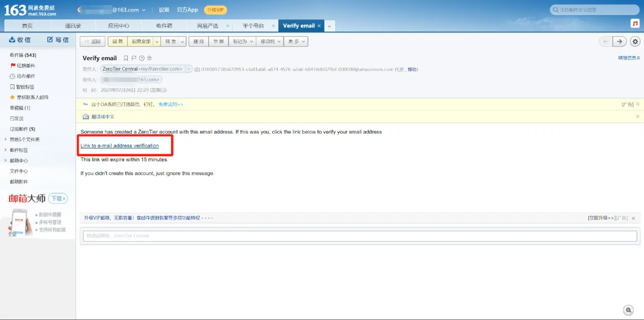Open the 标记为 dropdown

(243, 42)
